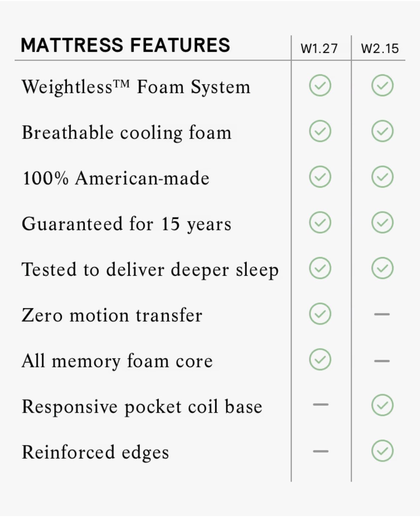Click W2.15 checkmark for Reinforced edges
The height and width of the screenshot is (523, 420).
[x=382, y=451]
